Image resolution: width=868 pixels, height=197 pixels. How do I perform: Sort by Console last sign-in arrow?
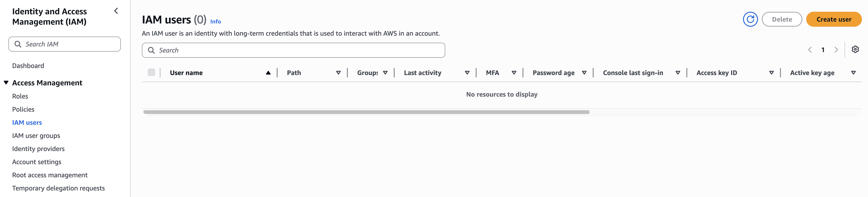click(x=678, y=73)
